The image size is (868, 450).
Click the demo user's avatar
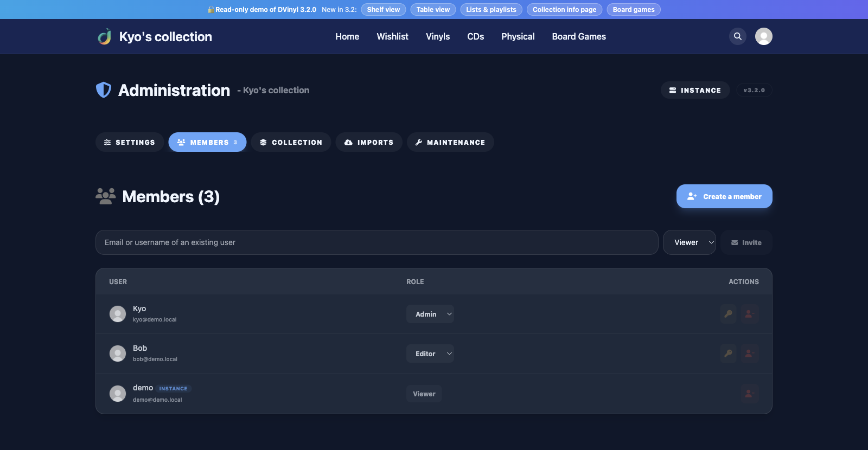[118, 394]
